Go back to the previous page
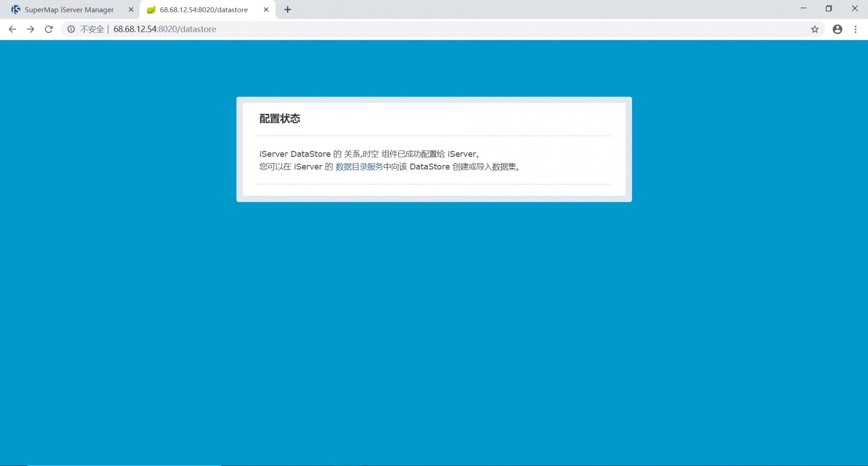The height and width of the screenshot is (466, 868). click(x=12, y=29)
